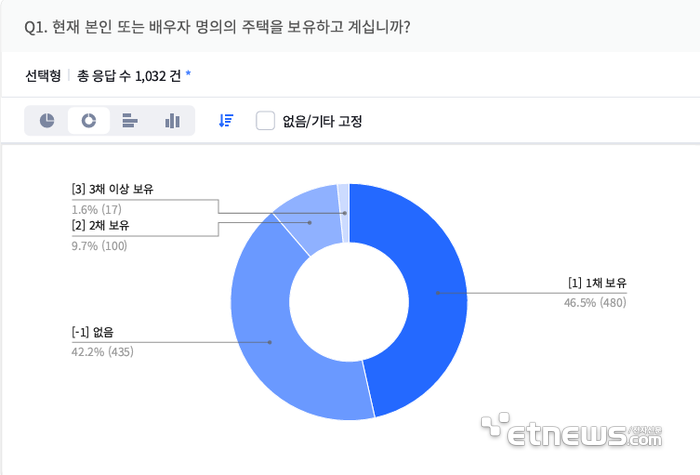Click the 선택형 question type label
The height and width of the screenshot is (475, 700).
click(x=45, y=75)
